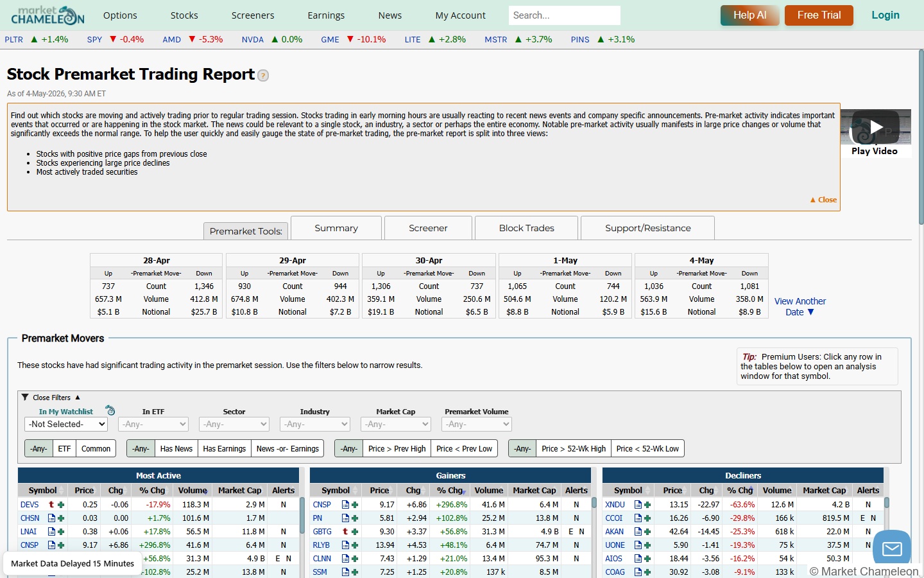This screenshot has width=924, height=578.
Task: Select the Common security type filter
Action: click(96, 448)
